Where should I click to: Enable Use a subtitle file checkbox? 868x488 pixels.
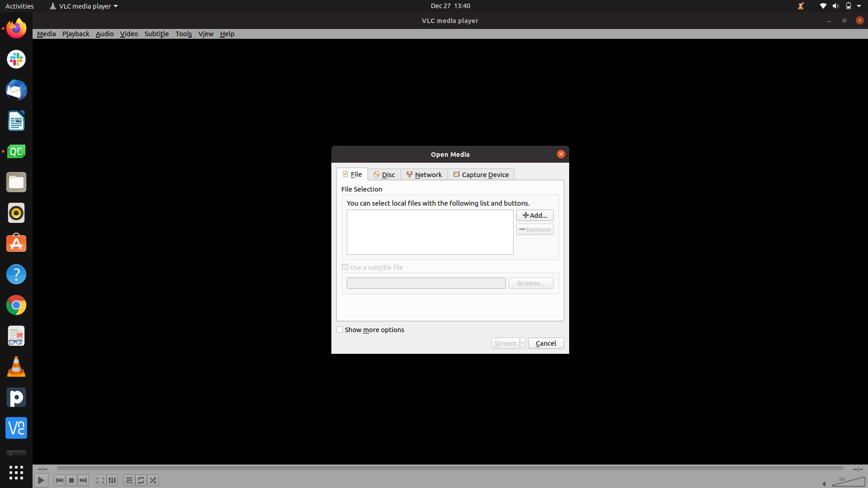click(345, 267)
